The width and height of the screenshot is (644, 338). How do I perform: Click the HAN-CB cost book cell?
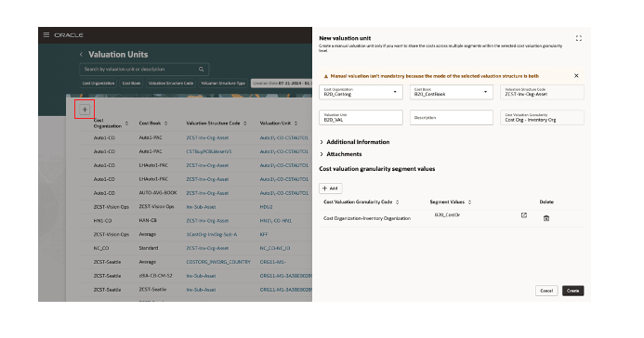[x=148, y=221]
